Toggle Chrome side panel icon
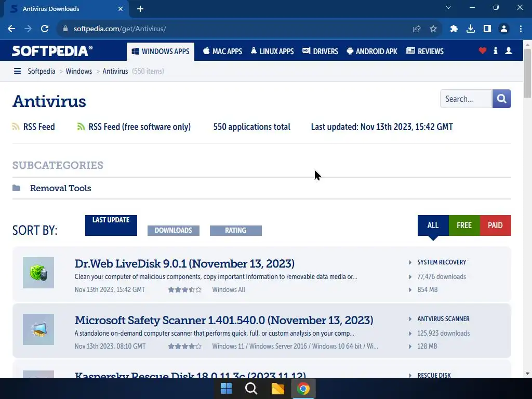Screen dimensions: 532x399 [x=487, y=29]
